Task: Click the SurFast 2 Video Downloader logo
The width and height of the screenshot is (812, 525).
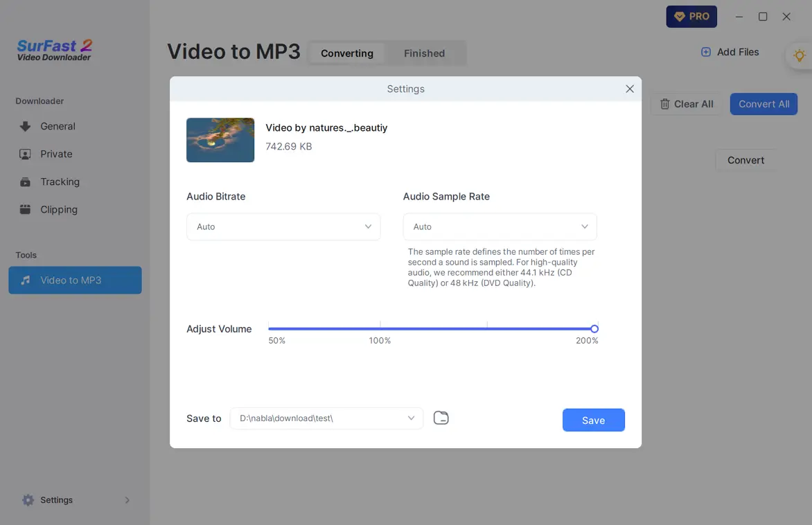Action: pyautogui.click(x=54, y=51)
